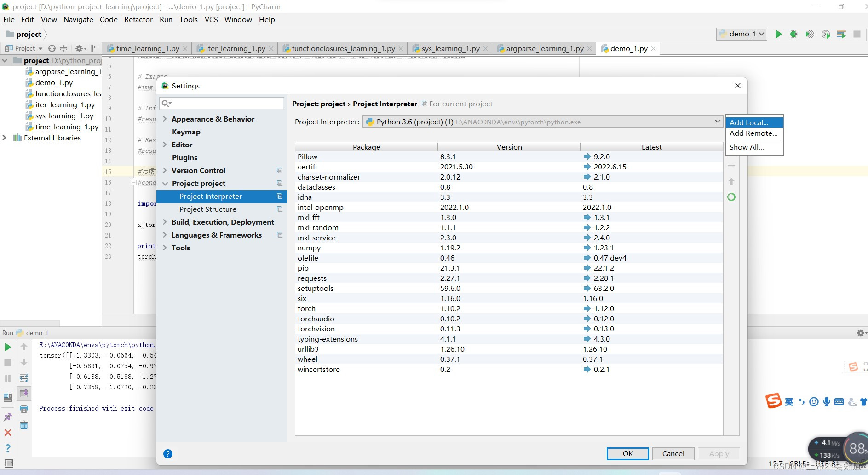Click Cancel in Settings dialog
The height and width of the screenshot is (475, 868).
pos(673,454)
